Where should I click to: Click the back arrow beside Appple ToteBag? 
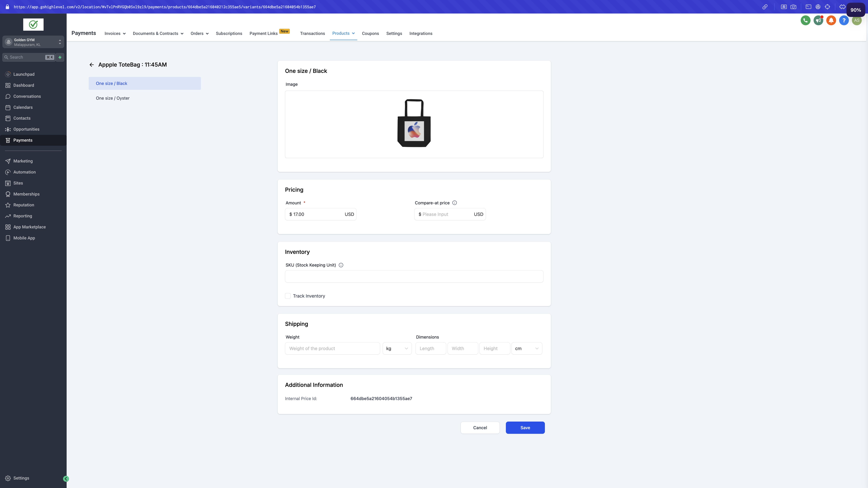click(92, 65)
